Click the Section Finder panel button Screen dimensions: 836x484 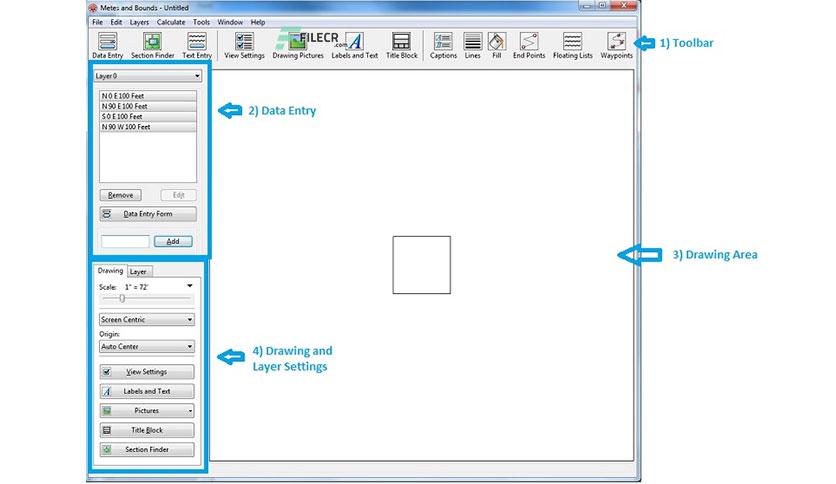coord(147,449)
